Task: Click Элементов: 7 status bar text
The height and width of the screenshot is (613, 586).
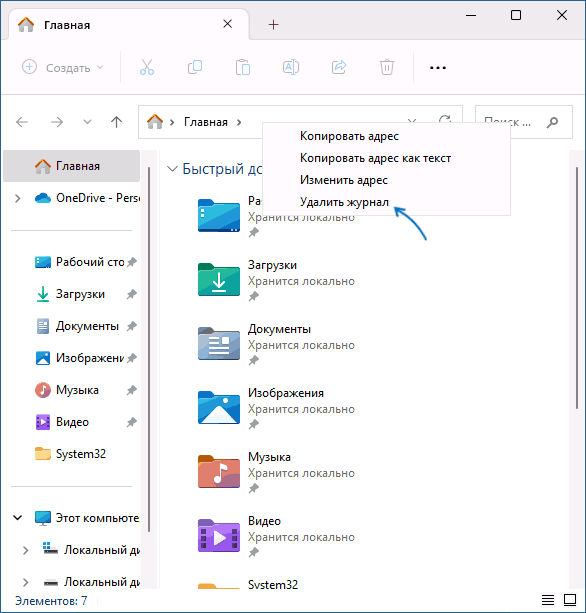Action: (x=51, y=600)
